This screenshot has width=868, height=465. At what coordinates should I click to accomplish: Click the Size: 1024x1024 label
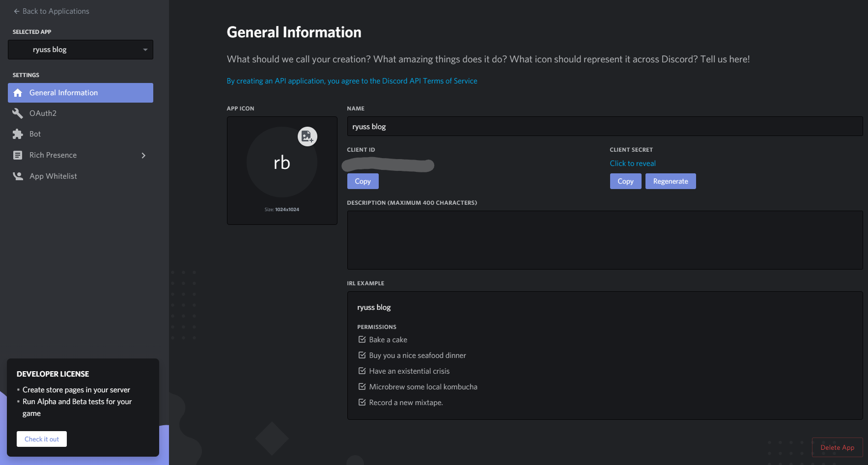282,210
